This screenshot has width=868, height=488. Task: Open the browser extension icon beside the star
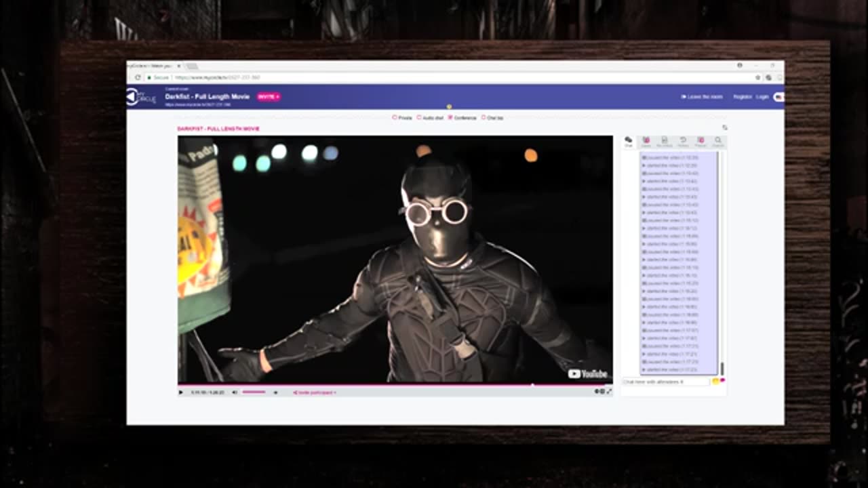pos(768,77)
